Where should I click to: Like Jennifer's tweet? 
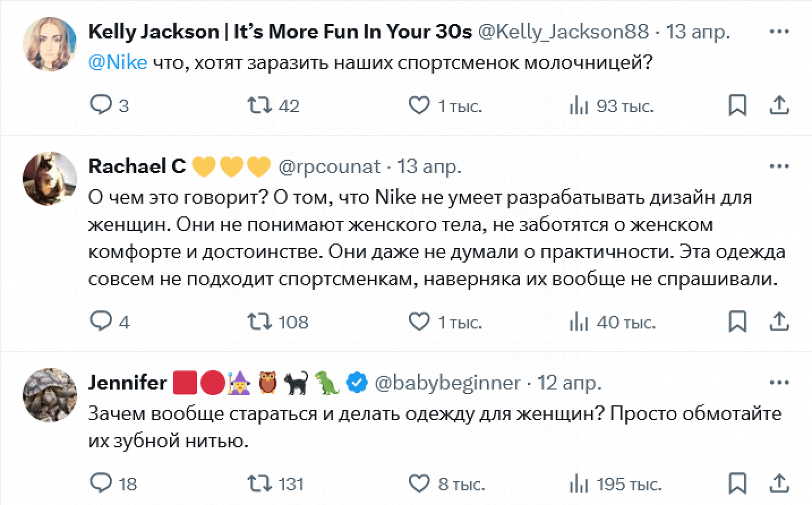[x=419, y=483]
